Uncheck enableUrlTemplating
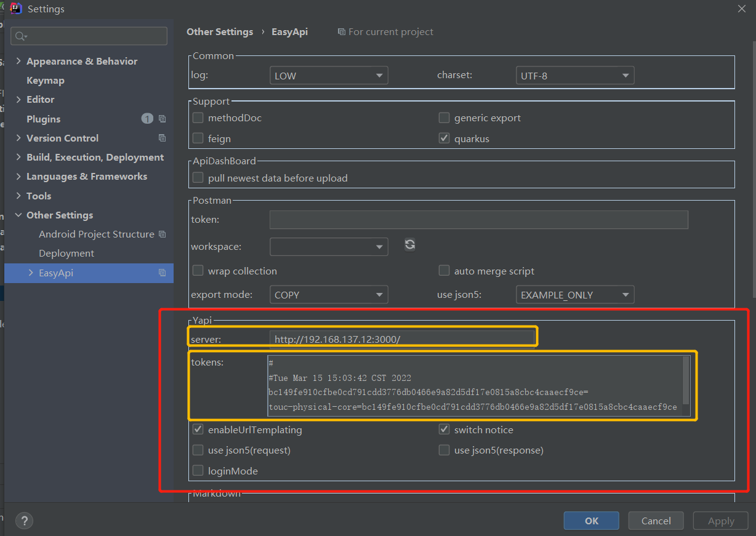Viewport: 756px width, 536px height. [198, 430]
